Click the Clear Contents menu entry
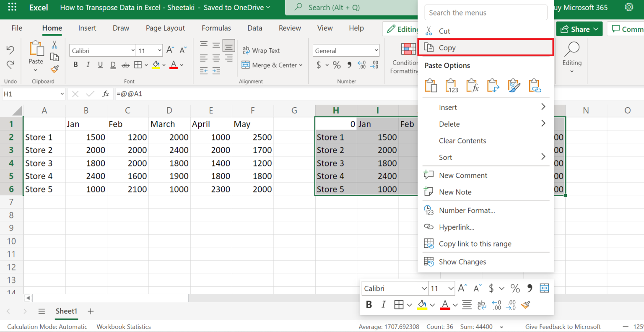Image resolution: width=644 pixels, height=332 pixels. point(462,140)
